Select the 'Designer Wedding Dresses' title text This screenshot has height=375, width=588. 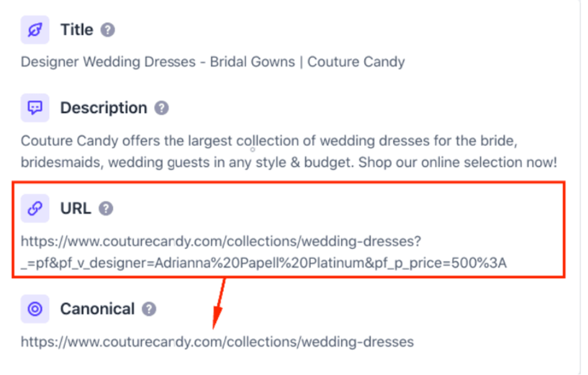coord(108,62)
